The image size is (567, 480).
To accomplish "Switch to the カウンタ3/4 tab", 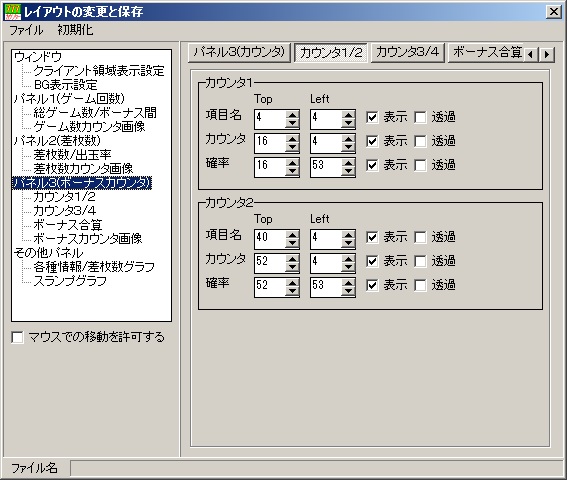I will [x=408, y=53].
